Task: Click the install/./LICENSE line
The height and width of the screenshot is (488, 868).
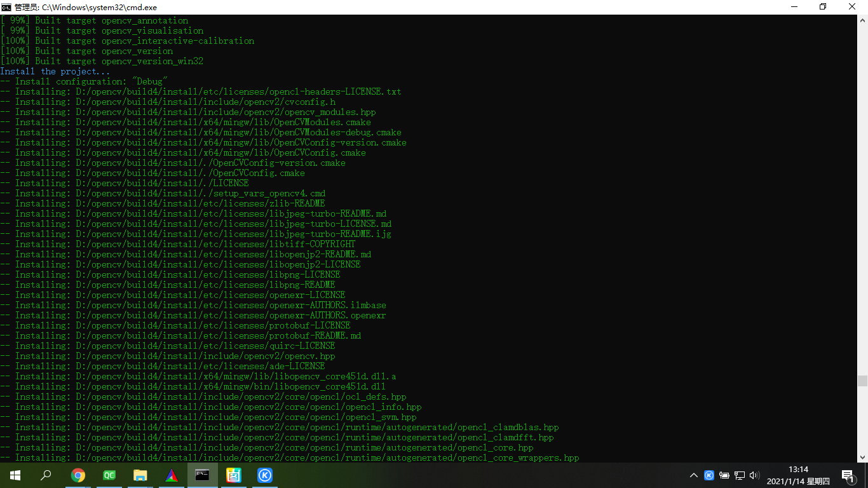Action: tap(125, 183)
